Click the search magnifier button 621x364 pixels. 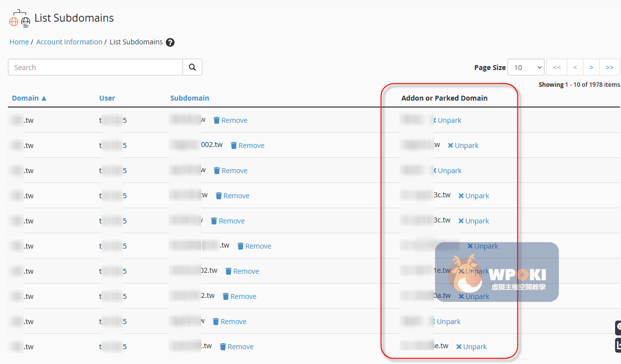(x=192, y=68)
